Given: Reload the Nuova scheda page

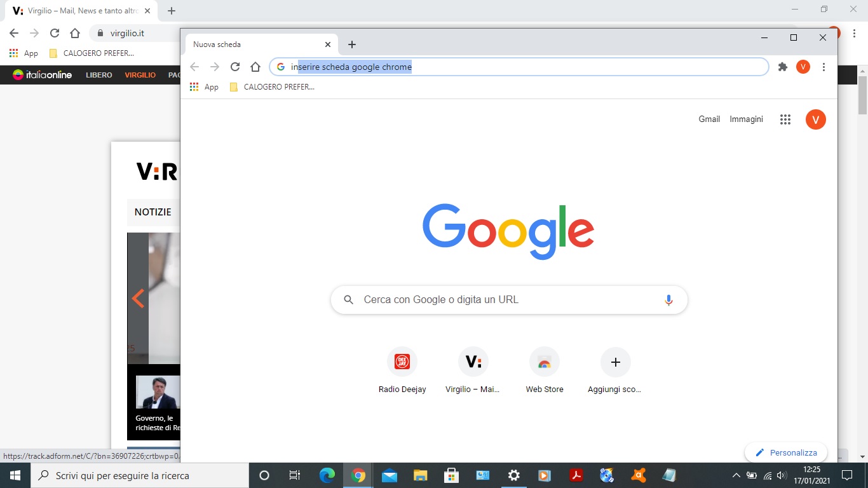Looking at the screenshot, I should point(235,67).
